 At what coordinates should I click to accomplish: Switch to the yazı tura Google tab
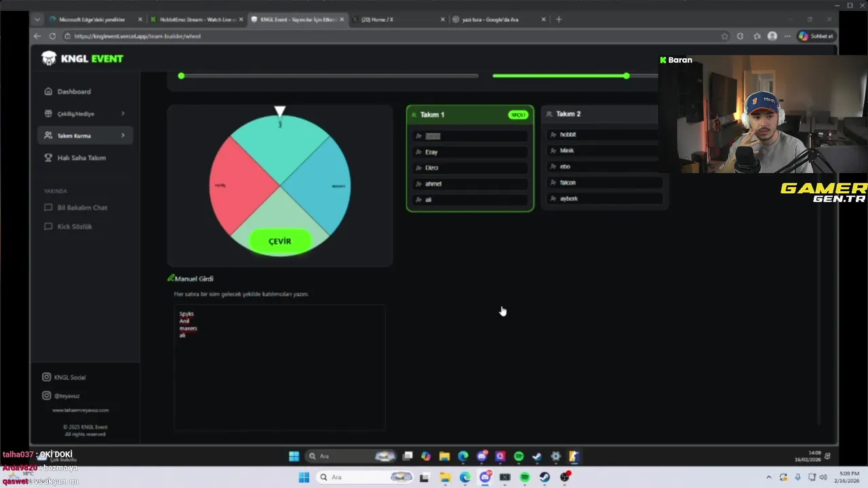[499, 20]
